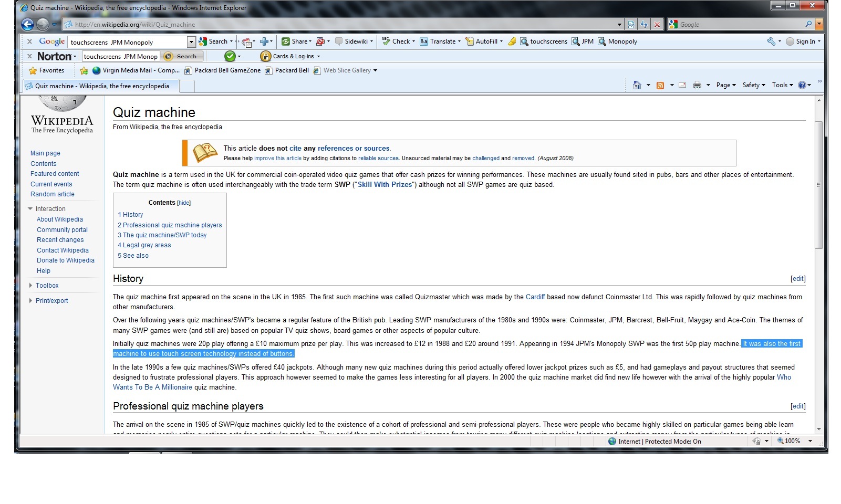Stop loading with the red X icon
The image size is (841, 504).
657,24
